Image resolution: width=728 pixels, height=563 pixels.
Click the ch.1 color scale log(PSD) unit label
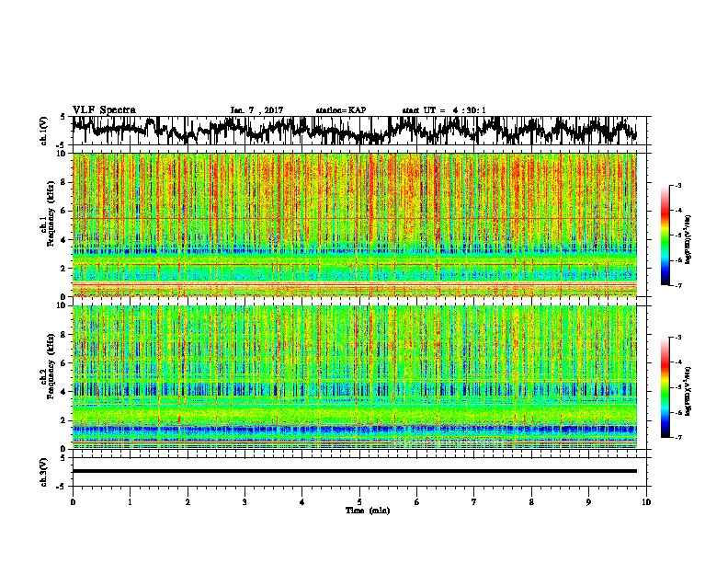click(688, 240)
